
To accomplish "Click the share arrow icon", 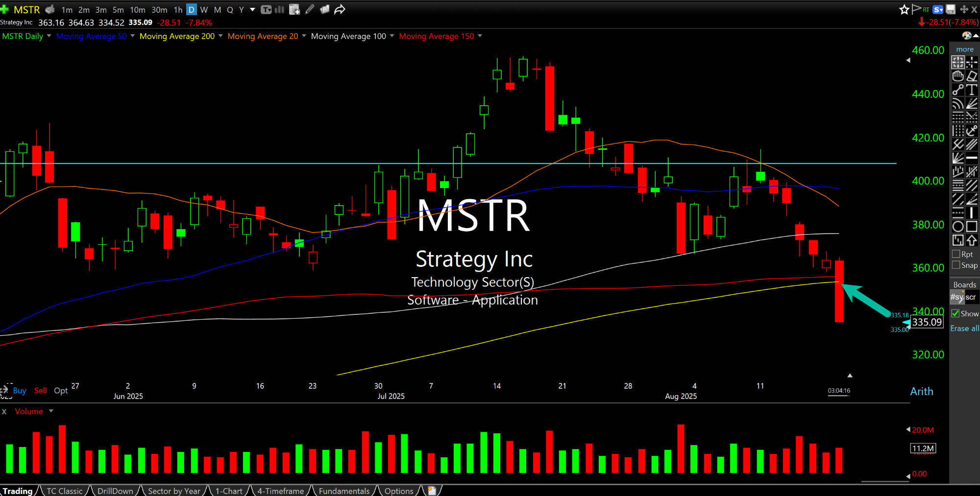I will click(340, 9).
